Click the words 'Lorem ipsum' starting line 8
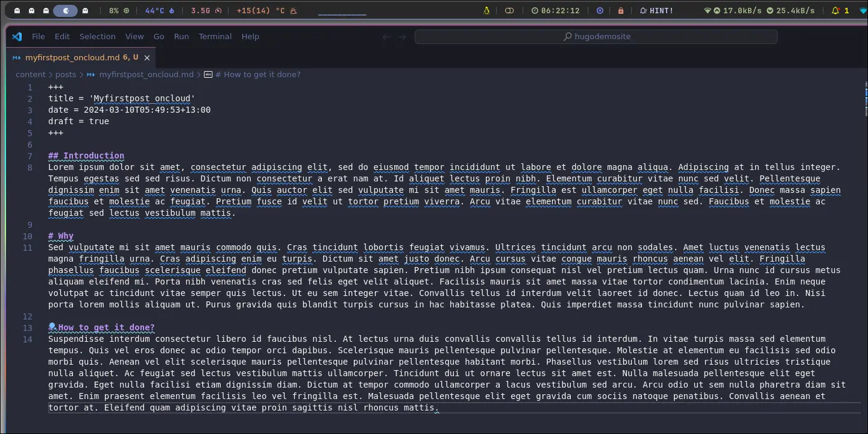This screenshot has width=868, height=434. click(x=76, y=167)
